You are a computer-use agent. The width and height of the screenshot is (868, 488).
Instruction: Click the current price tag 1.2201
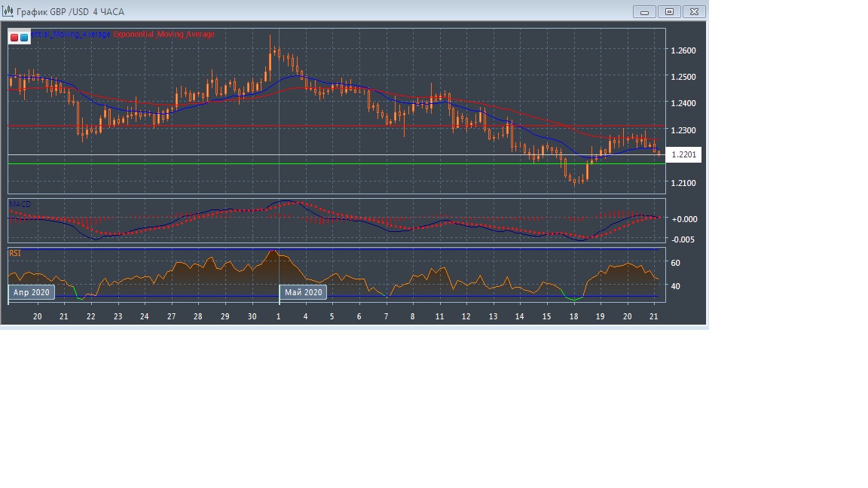683,155
